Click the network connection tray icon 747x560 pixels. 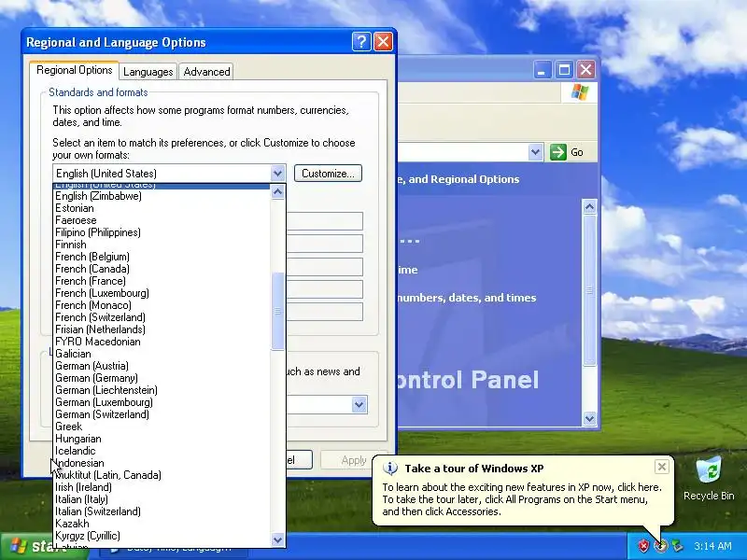678,546
